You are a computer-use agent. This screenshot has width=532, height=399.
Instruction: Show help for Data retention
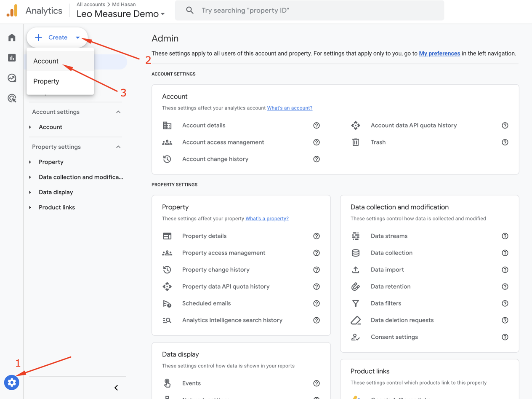505,287
